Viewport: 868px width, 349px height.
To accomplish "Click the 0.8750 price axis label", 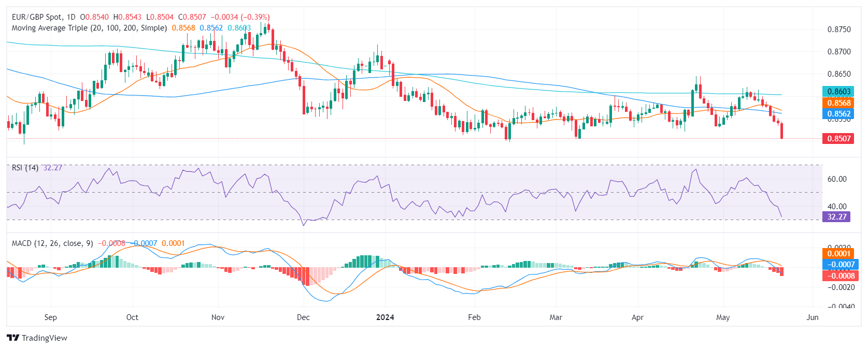I will click(839, 30).
